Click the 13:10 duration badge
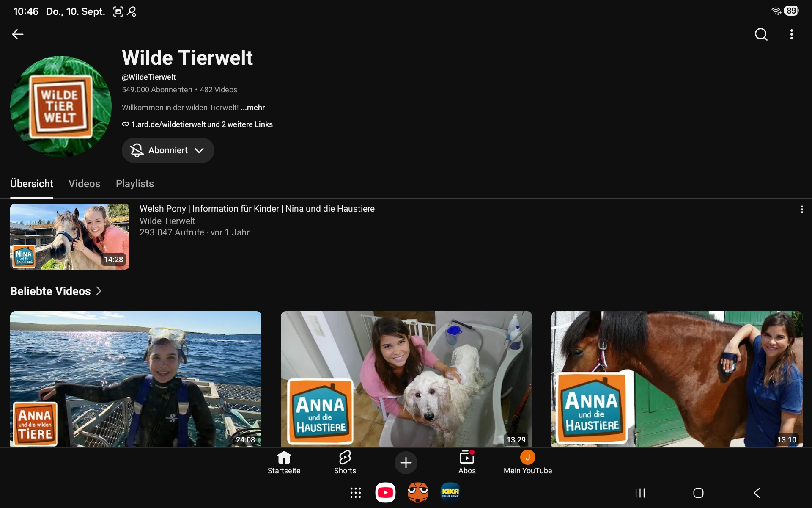Image resolution: width=812 pixels, height=508 pixels. (787, 440)
